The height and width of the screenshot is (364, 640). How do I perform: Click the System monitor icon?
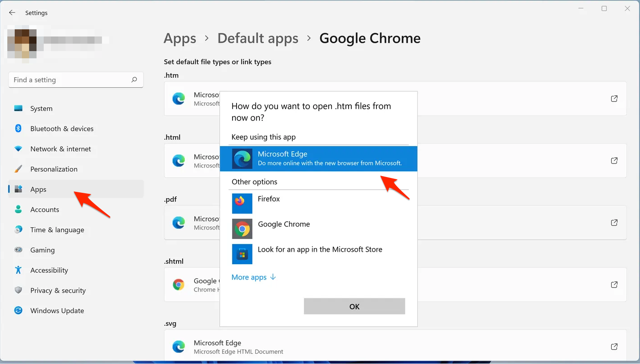[x=18, y=108]
